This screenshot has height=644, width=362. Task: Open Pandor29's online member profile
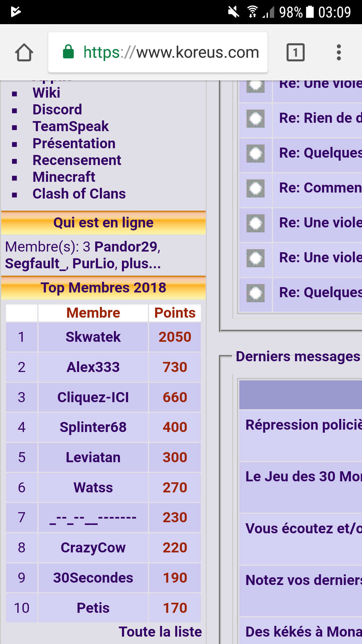[126, 247]
